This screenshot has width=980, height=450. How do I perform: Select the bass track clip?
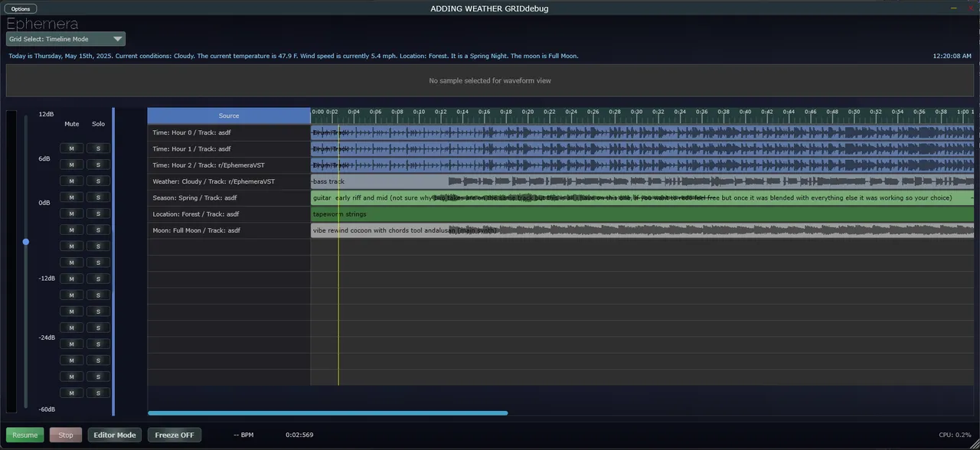[x=383, y=181]
